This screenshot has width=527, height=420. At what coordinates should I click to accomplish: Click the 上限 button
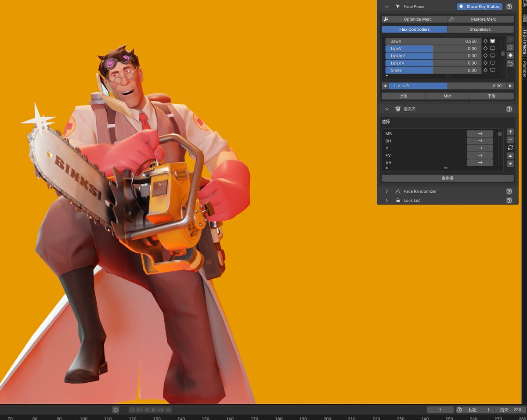(x=403, y=96)
